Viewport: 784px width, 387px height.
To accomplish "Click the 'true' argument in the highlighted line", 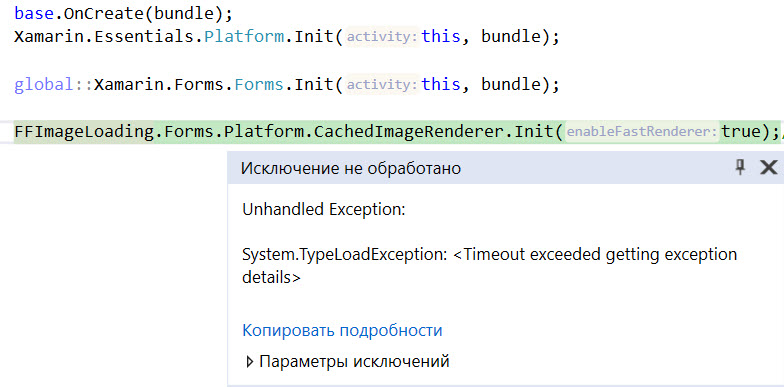I will (740, 132).
